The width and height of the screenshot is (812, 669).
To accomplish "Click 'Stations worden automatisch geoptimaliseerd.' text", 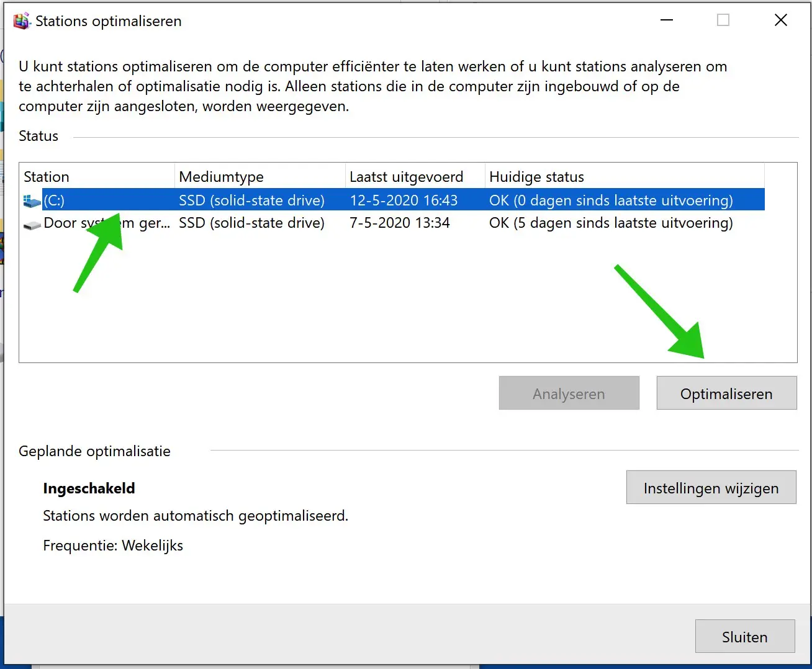I will pyautogui.click(x=196, y=515).
